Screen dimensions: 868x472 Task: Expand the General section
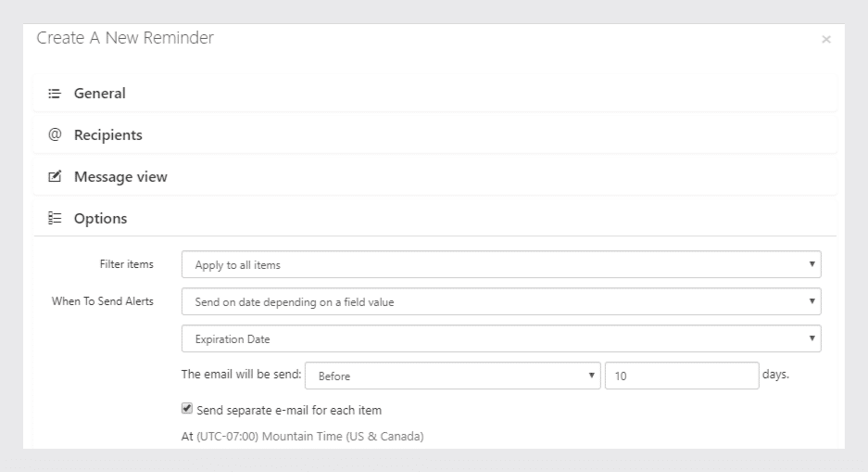(x=435, y=93)
